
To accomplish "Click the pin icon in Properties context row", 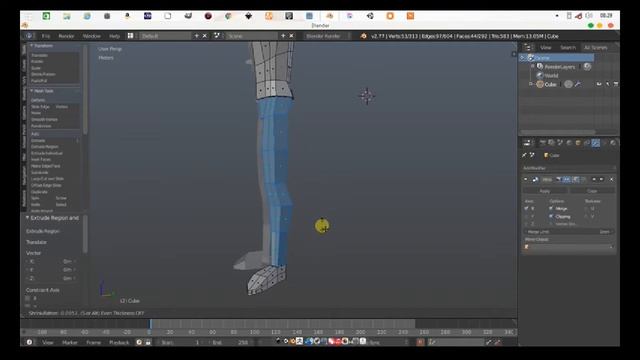I will pyautogui.click(x=524, y=155).
